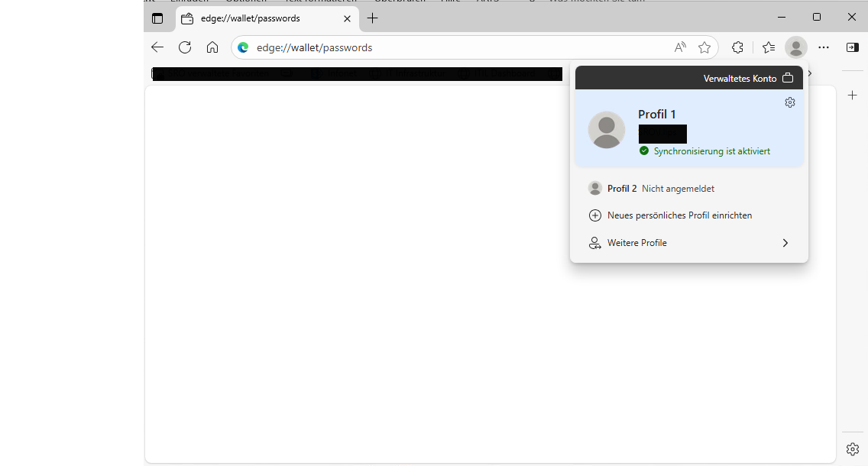Open the Favorites list icon

click(x=769, y=47)
